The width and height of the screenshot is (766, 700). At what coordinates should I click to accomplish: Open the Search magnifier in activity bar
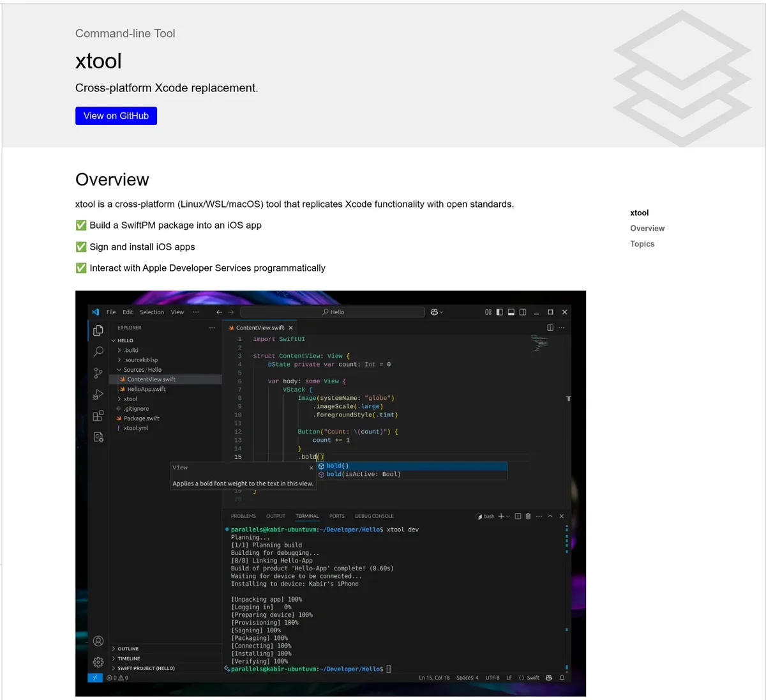(x=98, y=351)
